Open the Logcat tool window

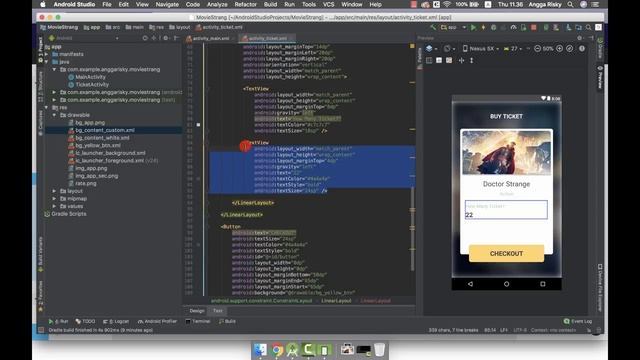tap(116, 321)
